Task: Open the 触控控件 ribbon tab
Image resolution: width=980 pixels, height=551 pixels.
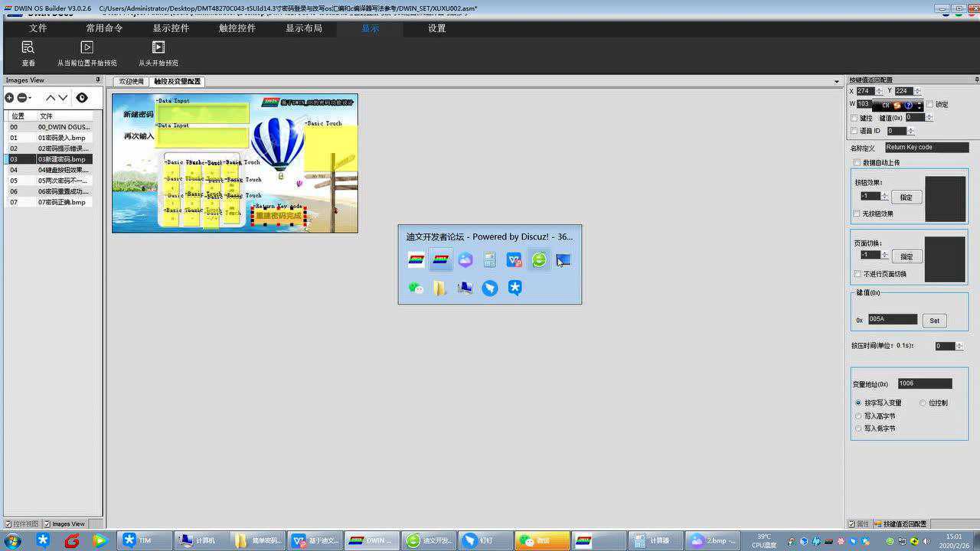Action: [237, 28]
